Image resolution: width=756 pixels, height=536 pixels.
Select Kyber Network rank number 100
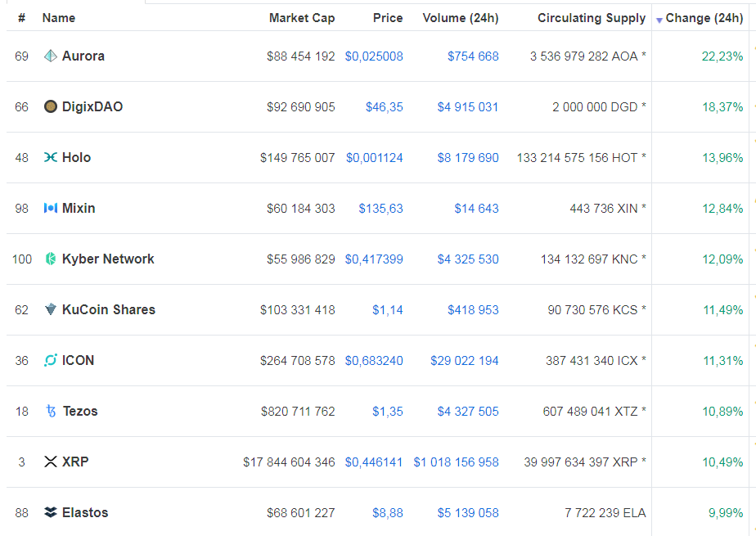[x=22, y=259]
